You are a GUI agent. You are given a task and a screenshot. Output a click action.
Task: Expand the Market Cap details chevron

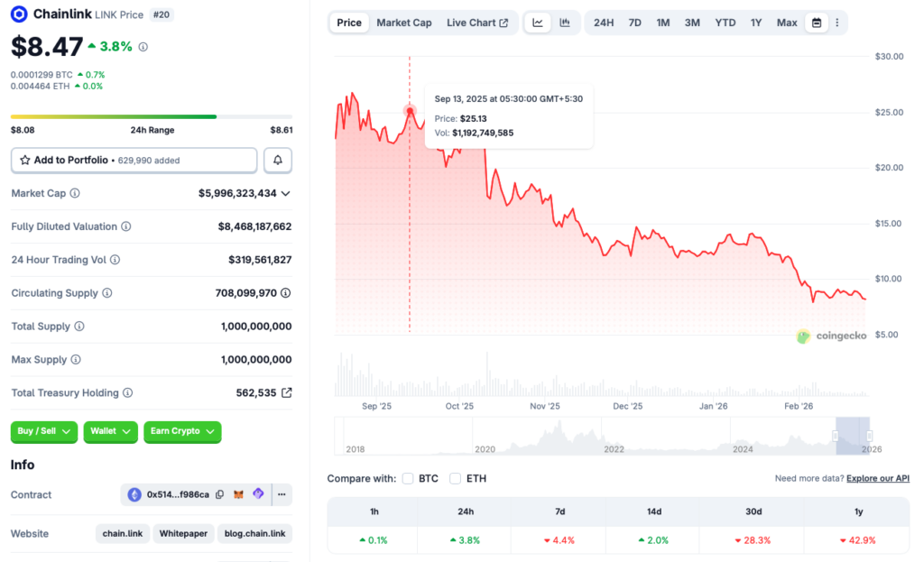coord(285,193)
